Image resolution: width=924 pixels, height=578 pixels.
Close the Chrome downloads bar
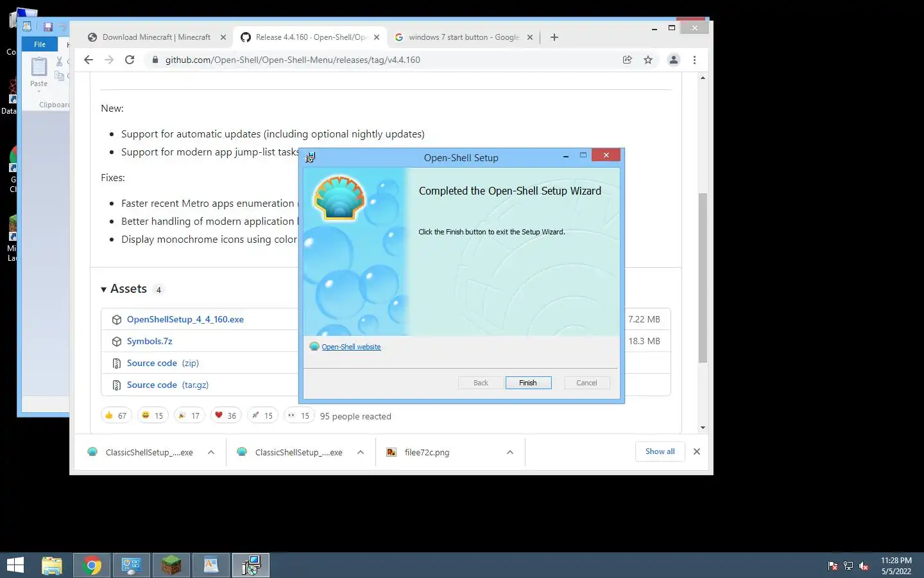click(697, 451)
